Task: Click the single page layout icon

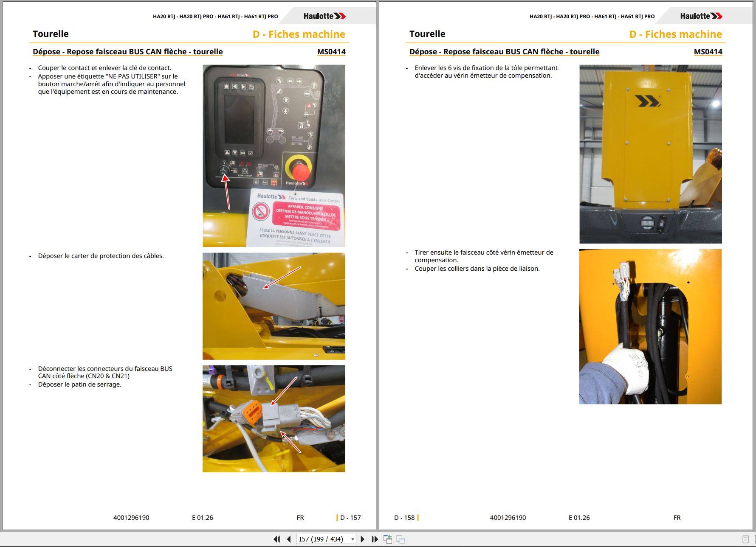Action: pos(745,539)
